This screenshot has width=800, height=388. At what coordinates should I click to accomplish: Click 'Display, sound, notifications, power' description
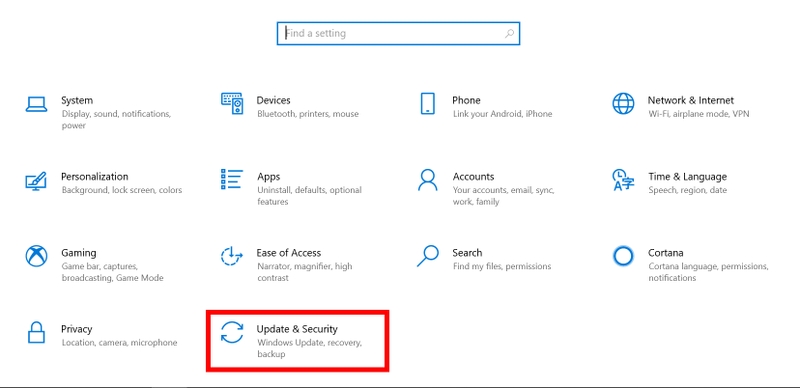[116, 119]
